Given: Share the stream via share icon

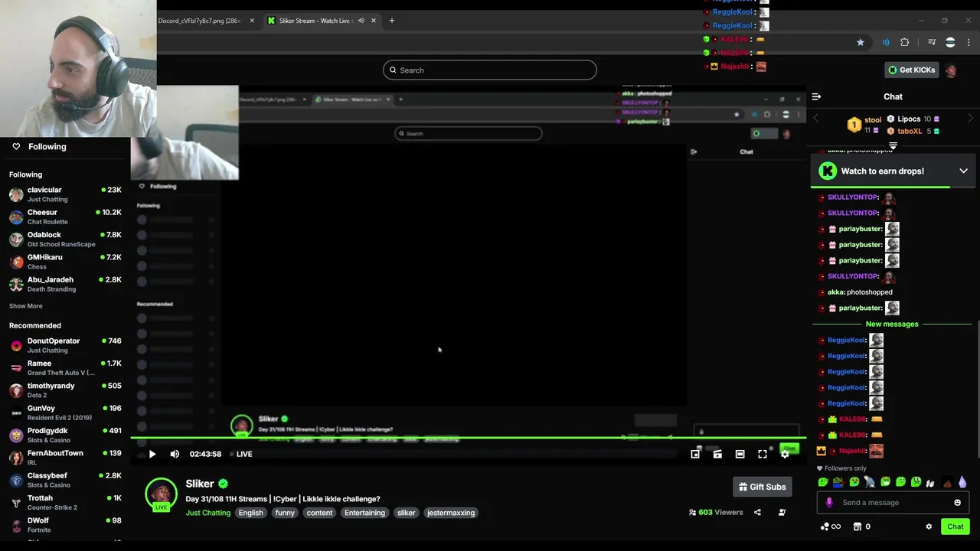Looking at the screenshot, I should coord(757,513).
